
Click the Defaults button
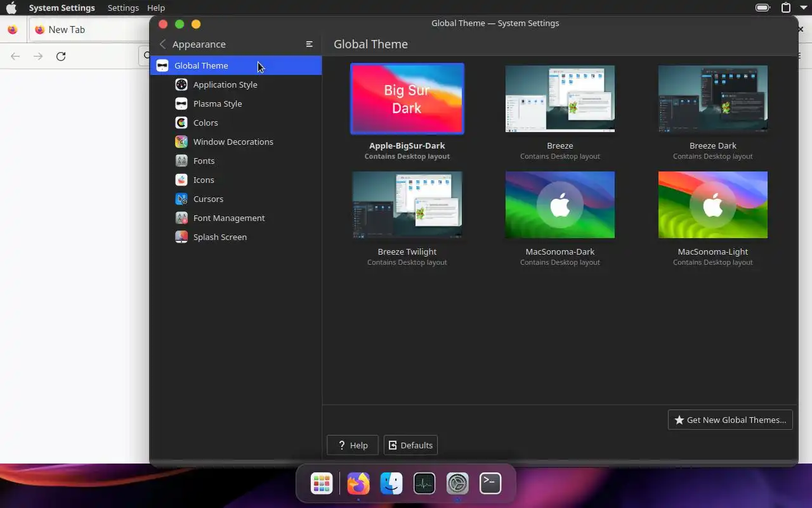(x=410, y=445)
